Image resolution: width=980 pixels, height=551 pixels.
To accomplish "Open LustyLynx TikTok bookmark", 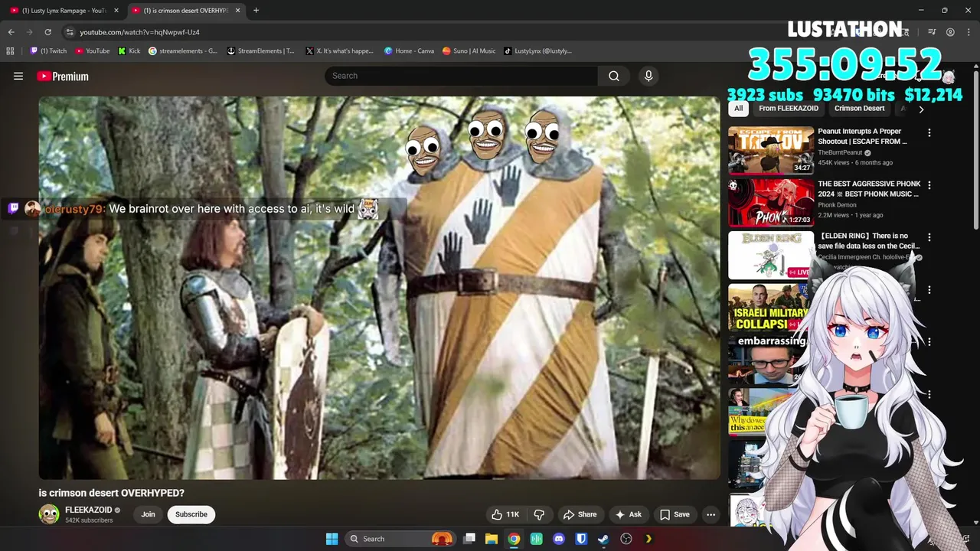I will (x=538, y=51).
